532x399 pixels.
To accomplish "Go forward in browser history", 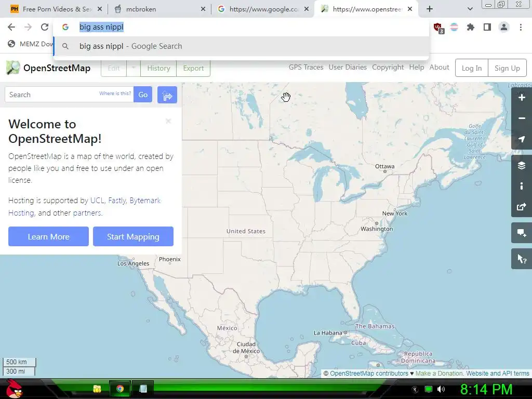I will (28, 27).
